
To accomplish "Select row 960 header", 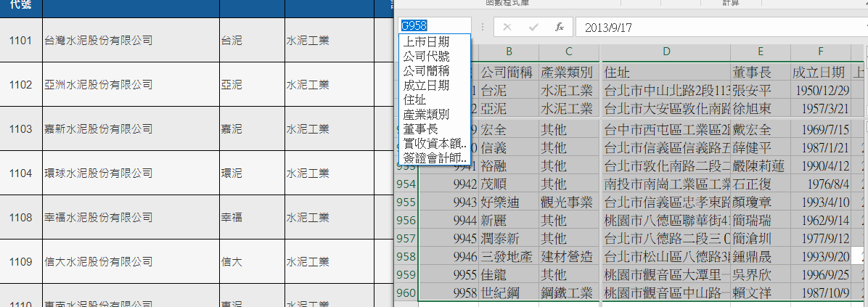I will coord(406,292).
